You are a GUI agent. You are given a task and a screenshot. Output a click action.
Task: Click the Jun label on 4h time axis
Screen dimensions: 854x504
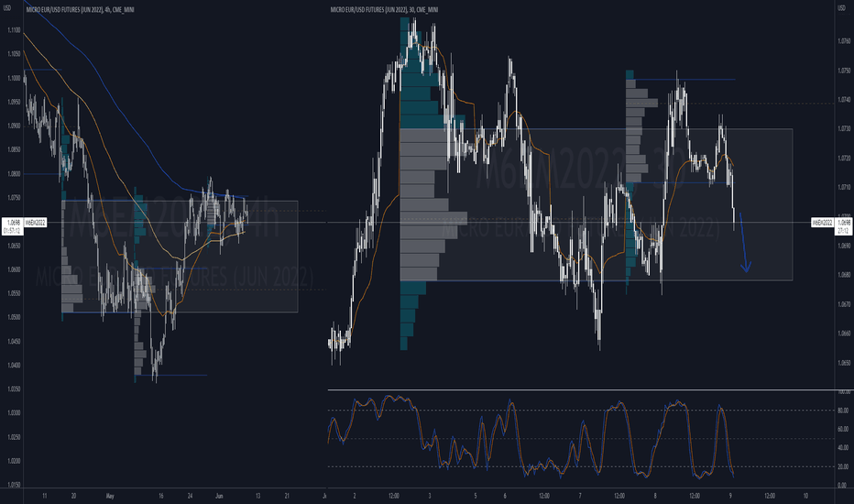(x=219, y=496)
